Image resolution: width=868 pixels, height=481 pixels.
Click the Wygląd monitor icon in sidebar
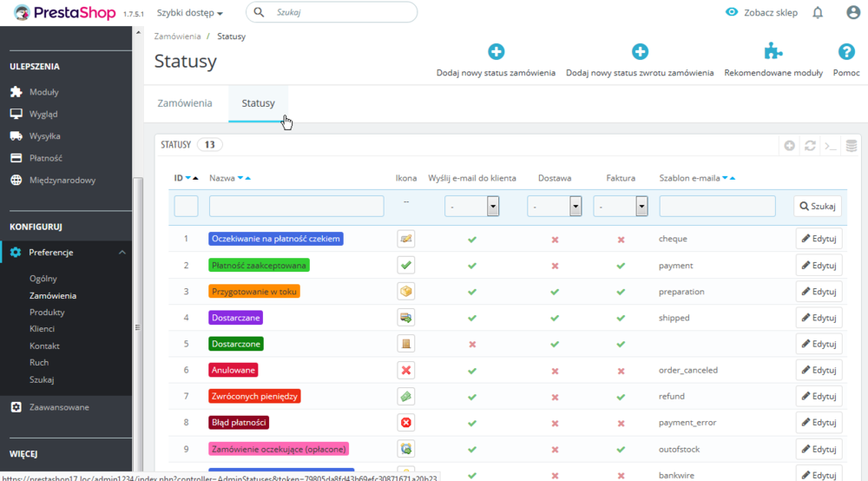coord(16,114)
